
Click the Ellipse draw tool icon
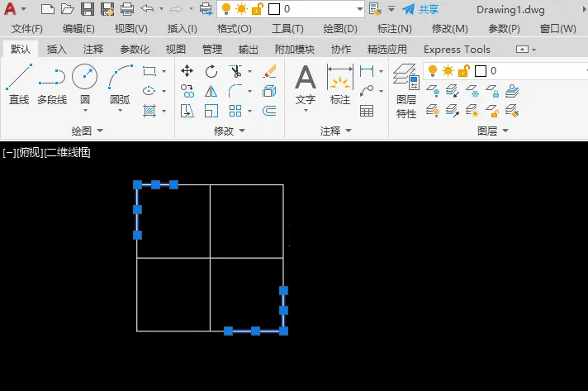point(149,91)
